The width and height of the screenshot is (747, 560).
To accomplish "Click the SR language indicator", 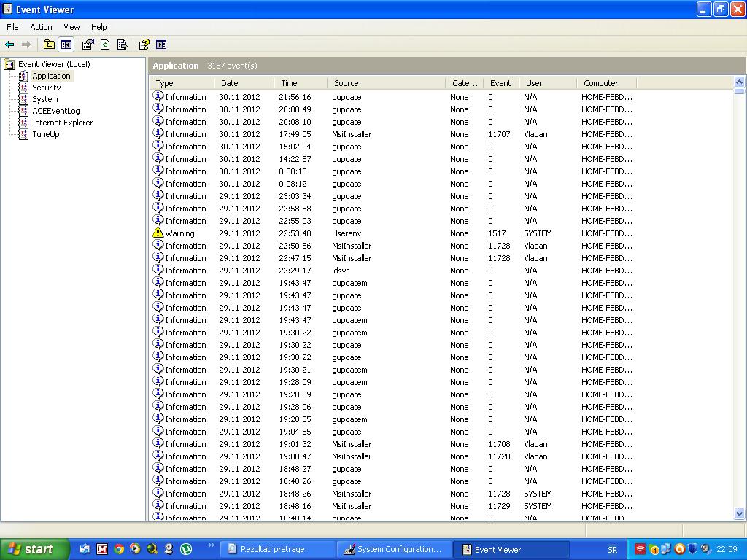I will pyautogui.click(x=612, y=550).
